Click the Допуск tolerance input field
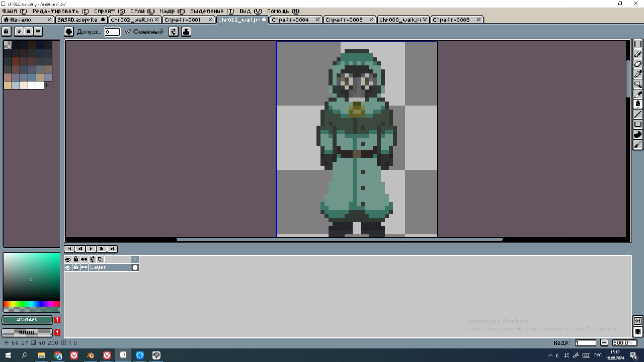Image resolution: width=644 pixels, height=362 pixels. tap(112, 32)
